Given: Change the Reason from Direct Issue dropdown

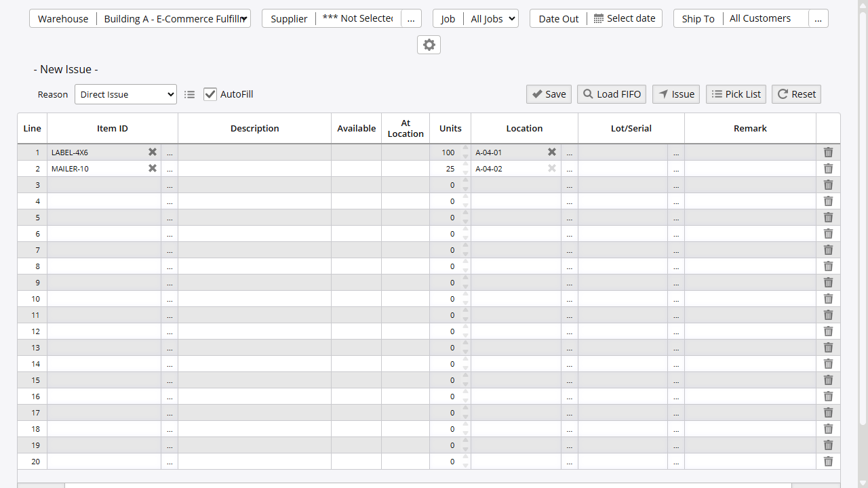Looking at the screenshot, I should coord(125,94).
